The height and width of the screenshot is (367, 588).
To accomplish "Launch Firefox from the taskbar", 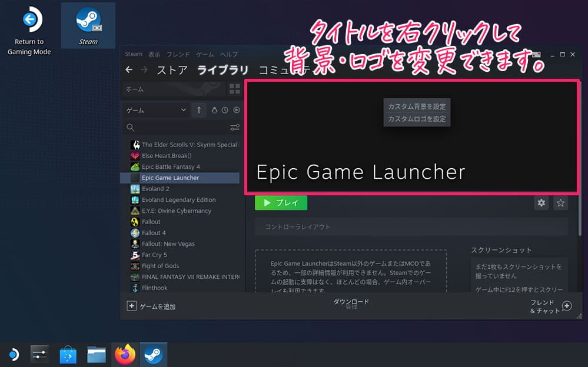I will point(125,354).
